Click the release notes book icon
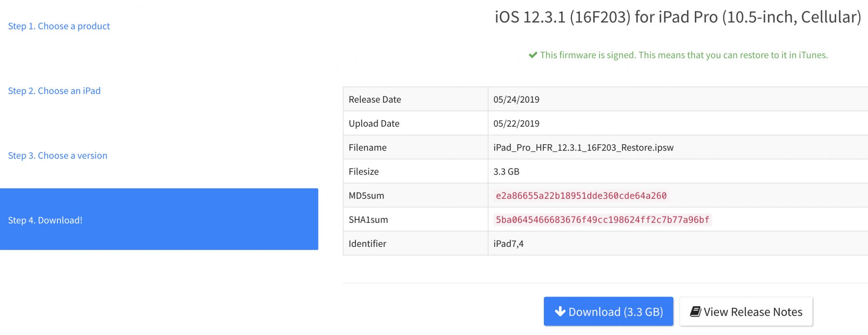 (695, 311)
